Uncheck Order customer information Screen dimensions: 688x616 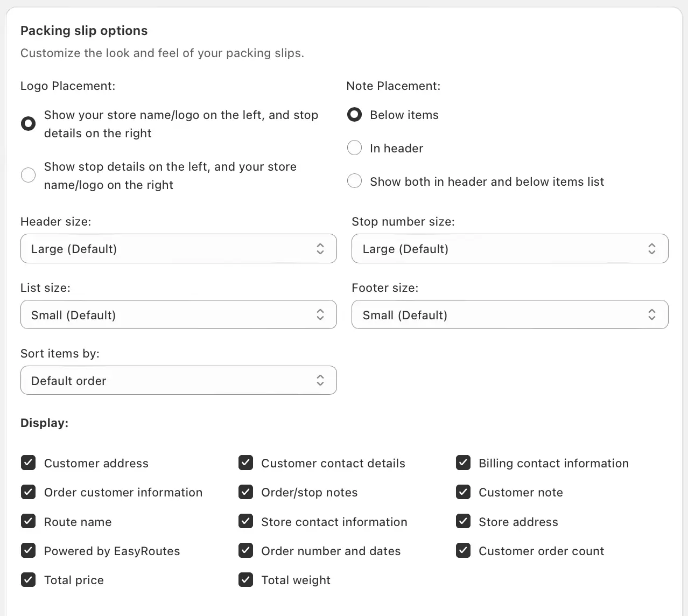(28, 492)
